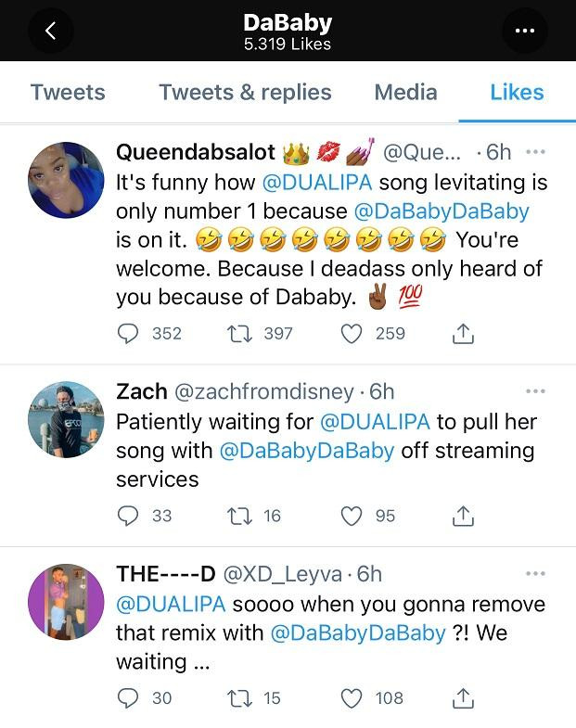Retweet Queendabsalot's tweet
The width and height of the screenshot is (576, 728).
(x=238, y=334)
